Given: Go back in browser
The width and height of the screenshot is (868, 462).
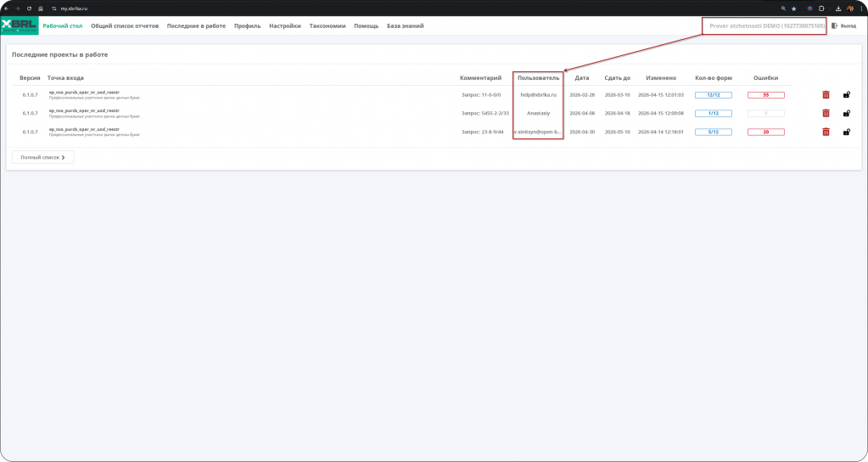Looking at the screenshot, I should tap(6, 8).
